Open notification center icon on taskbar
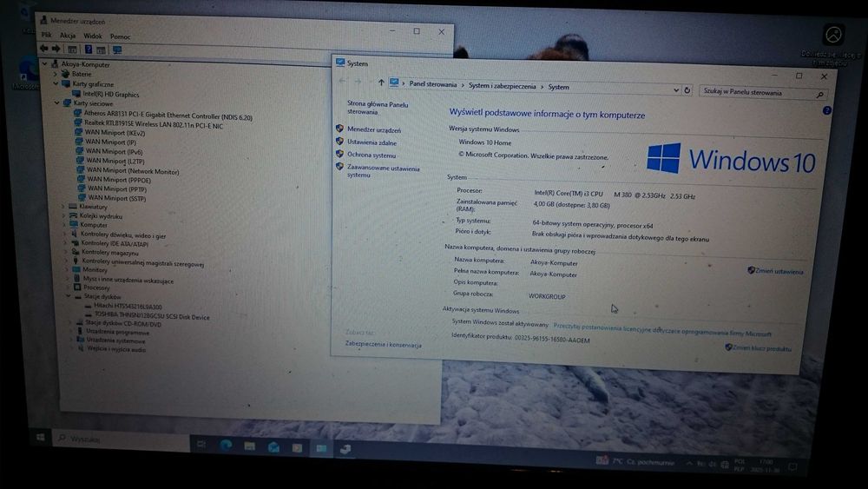The image size is (868, 489). click(x=792, y=466)
